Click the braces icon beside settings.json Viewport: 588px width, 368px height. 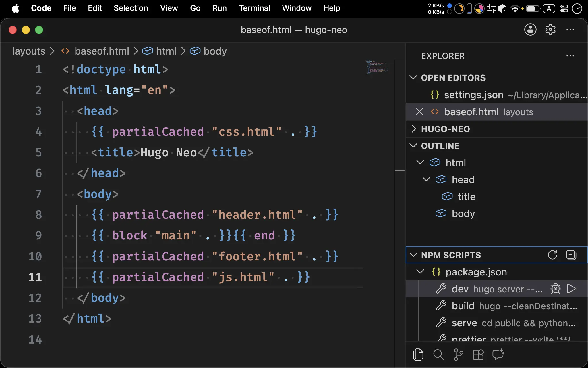[x=435, y=95]
